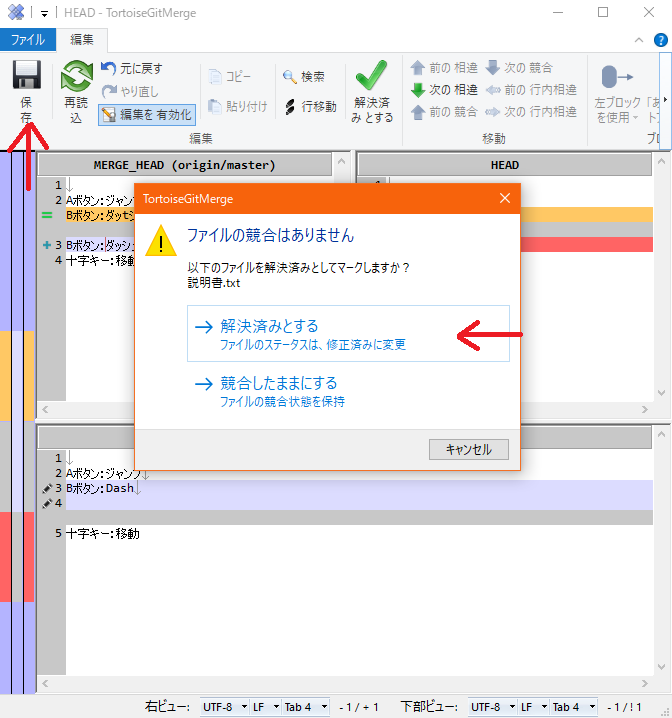Minimize the TortoiseGitMerge window

558,12
